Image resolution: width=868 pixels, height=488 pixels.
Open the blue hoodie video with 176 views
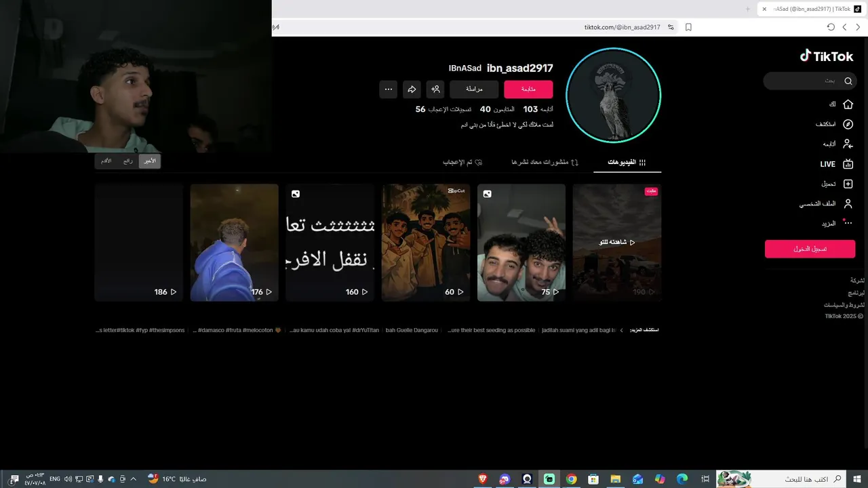(x=235, y=243)
